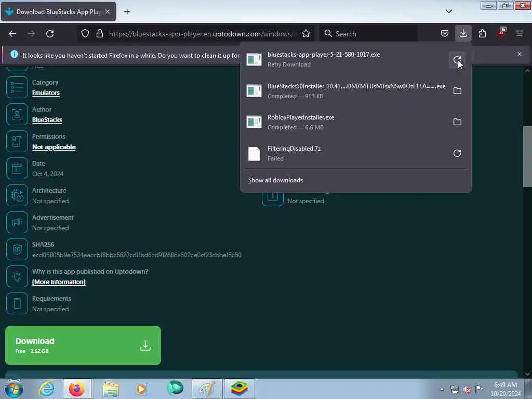Click the Author person icon
The height and width of the screenshot is (399, 532).
pos(17,114)
